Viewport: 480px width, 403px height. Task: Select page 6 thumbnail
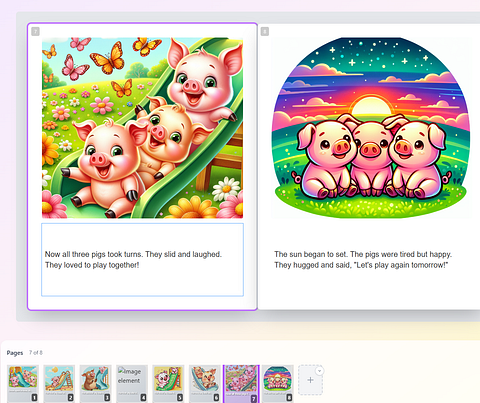tap(205, 383)
